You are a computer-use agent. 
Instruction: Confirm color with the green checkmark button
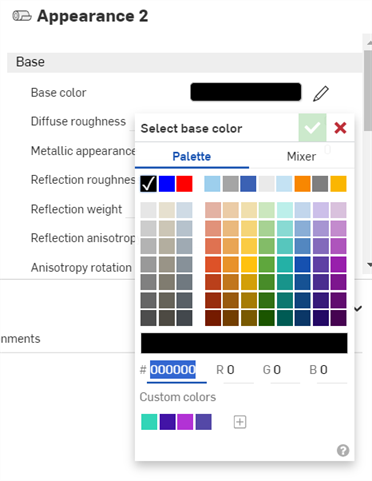coord(312,128)
